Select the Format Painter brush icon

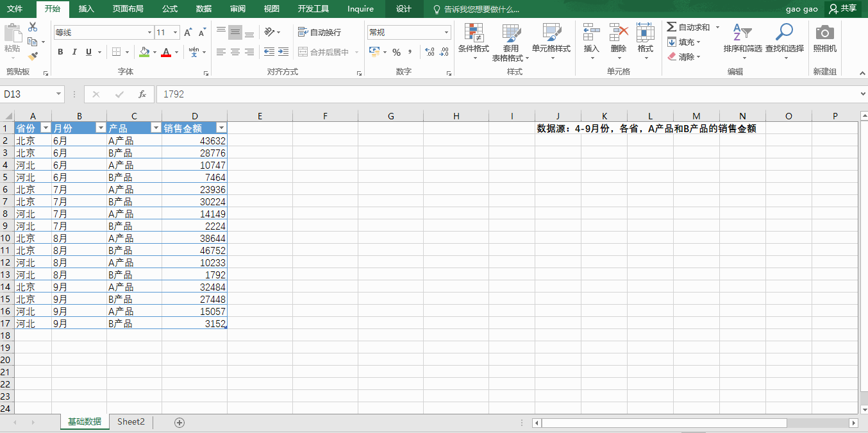tap(33, 56)
